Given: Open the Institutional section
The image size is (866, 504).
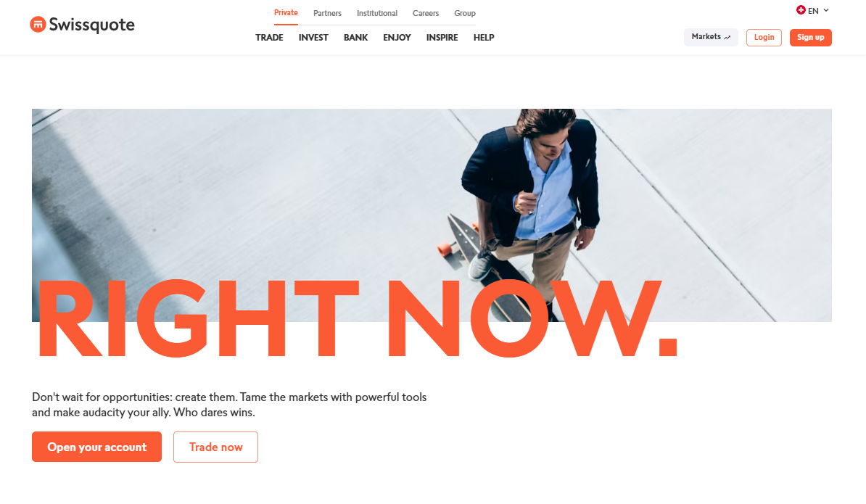Looking at the screenshot, I should tap(376, 13).
